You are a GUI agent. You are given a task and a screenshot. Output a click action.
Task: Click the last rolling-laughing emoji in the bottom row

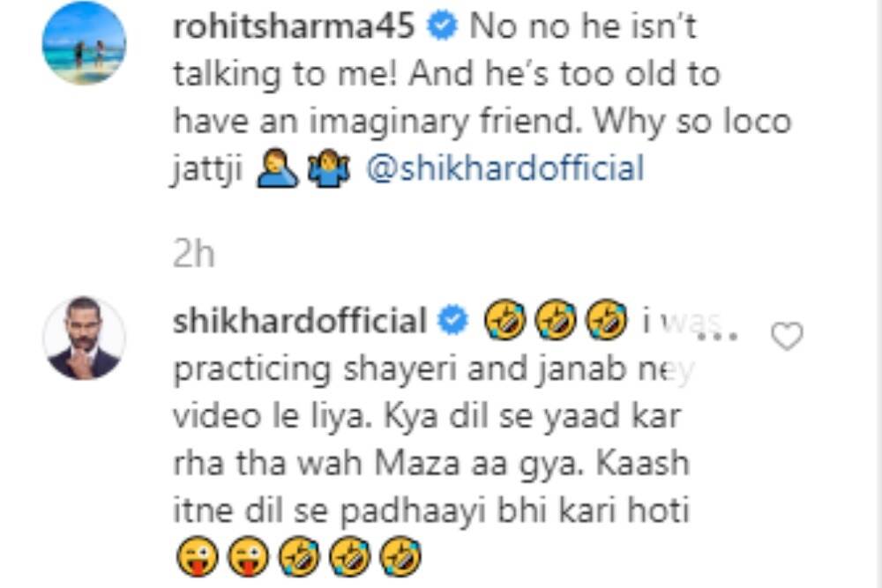coord(400,557)
